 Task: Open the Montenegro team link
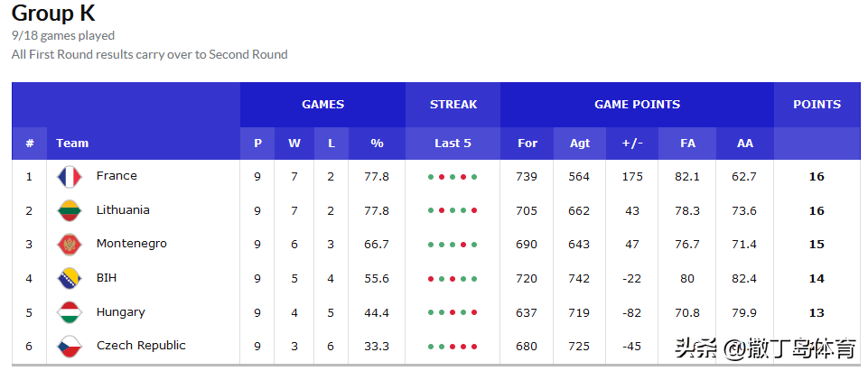click(x=131, y=244)
